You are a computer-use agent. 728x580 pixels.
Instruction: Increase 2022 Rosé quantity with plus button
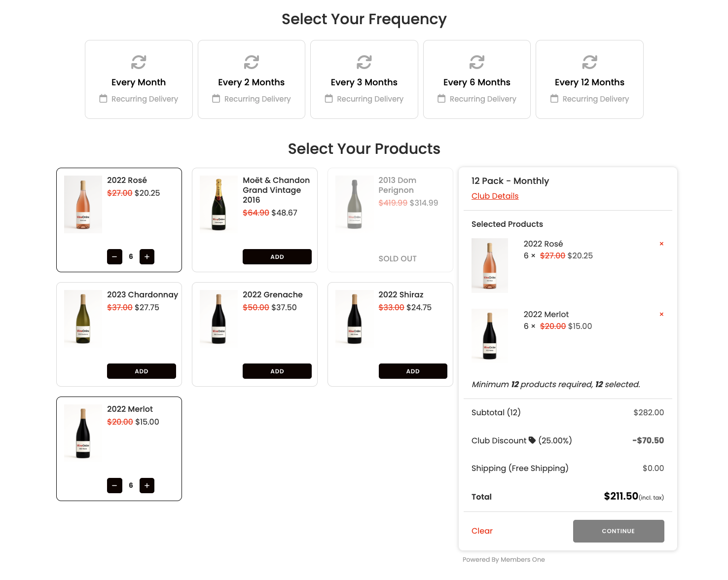(147, 256)
